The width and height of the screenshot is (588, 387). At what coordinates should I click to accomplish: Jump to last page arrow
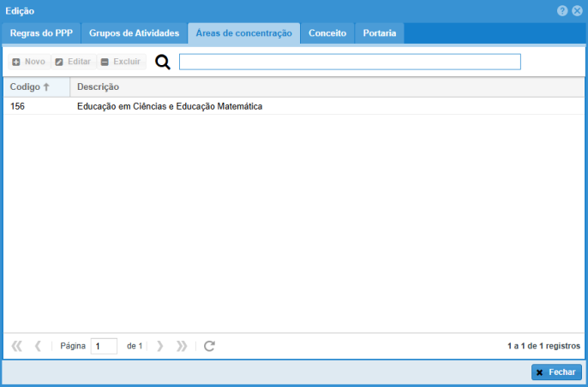tap(182, 346)
